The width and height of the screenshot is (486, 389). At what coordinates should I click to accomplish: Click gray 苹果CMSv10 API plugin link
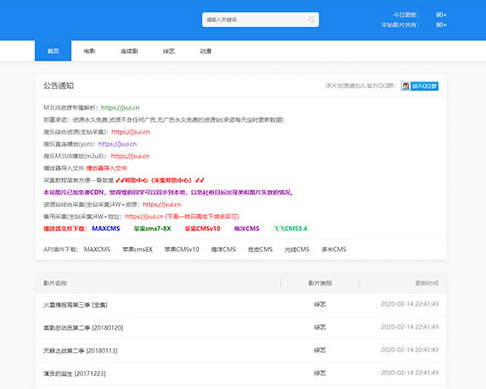pos(182,249)
